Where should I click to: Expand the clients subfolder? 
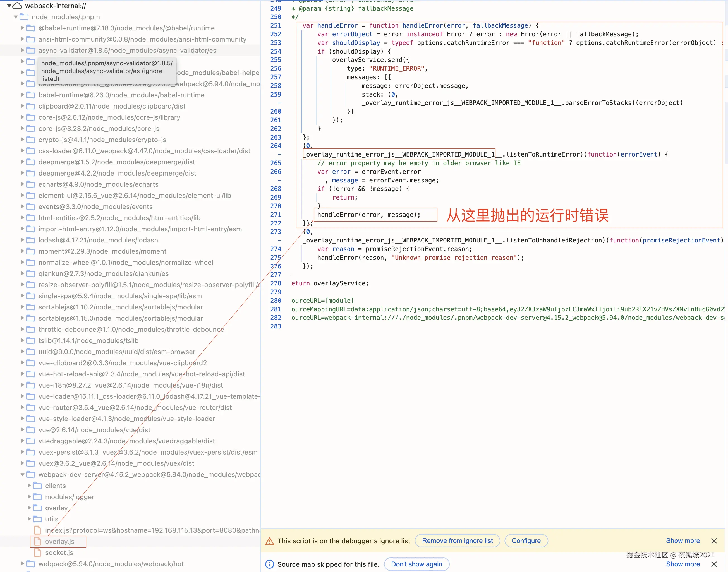coord(29,486)
